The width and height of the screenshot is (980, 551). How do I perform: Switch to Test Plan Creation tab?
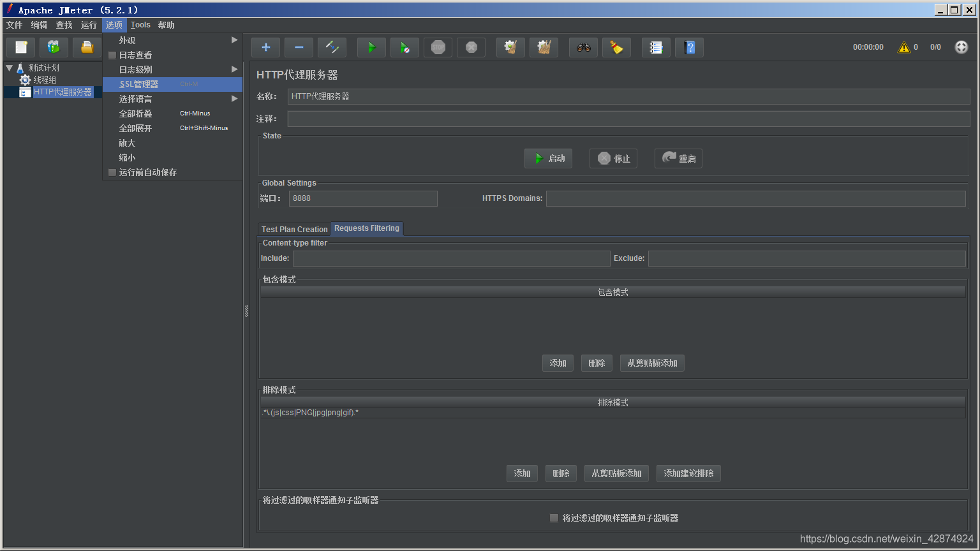(x=294, y=229)
